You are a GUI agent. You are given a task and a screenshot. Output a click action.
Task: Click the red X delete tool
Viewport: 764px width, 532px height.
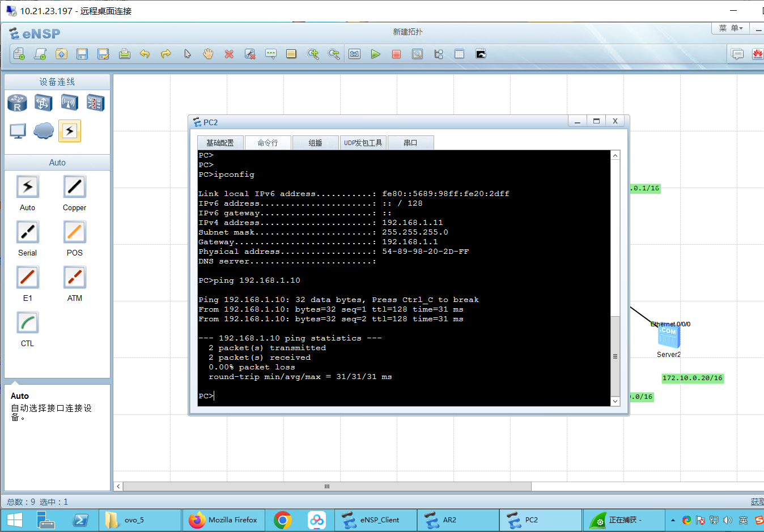coord(229,54)
